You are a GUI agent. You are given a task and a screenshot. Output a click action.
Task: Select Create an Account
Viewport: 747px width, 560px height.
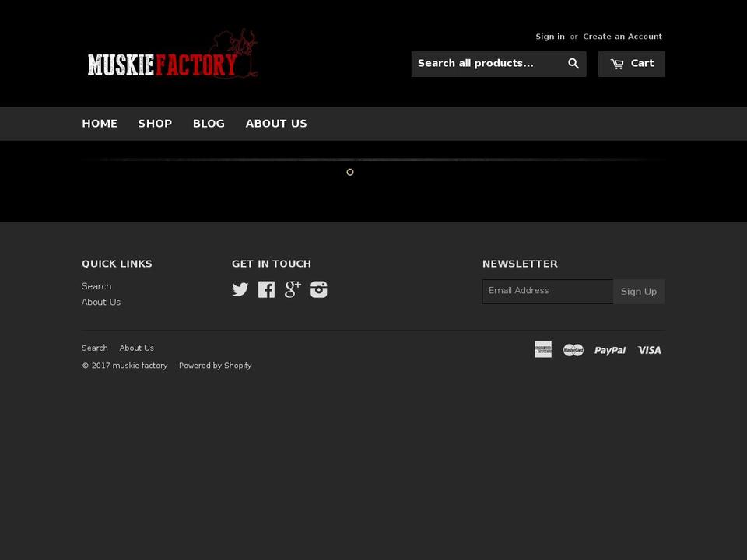click(622, 36)
